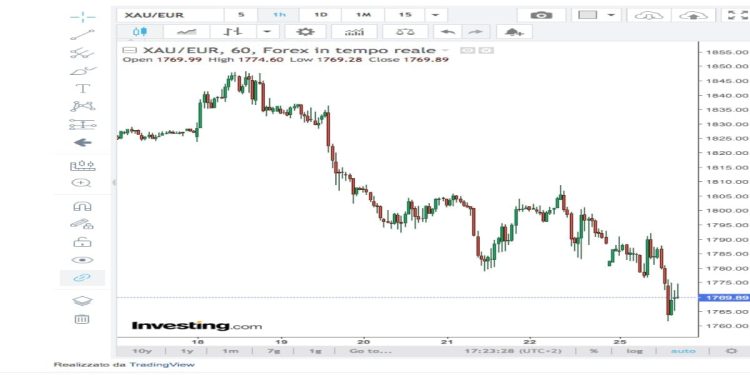Open the time interval dropdown arrow

[436, 15]
